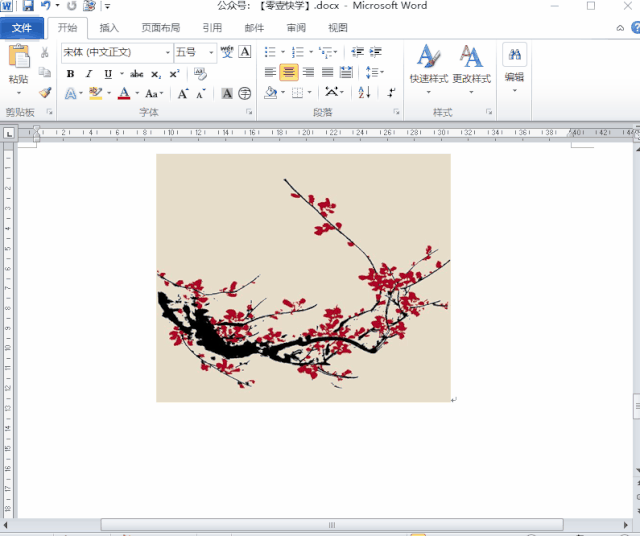
Task: Align text to the left
Action: (x=270, y=73)
